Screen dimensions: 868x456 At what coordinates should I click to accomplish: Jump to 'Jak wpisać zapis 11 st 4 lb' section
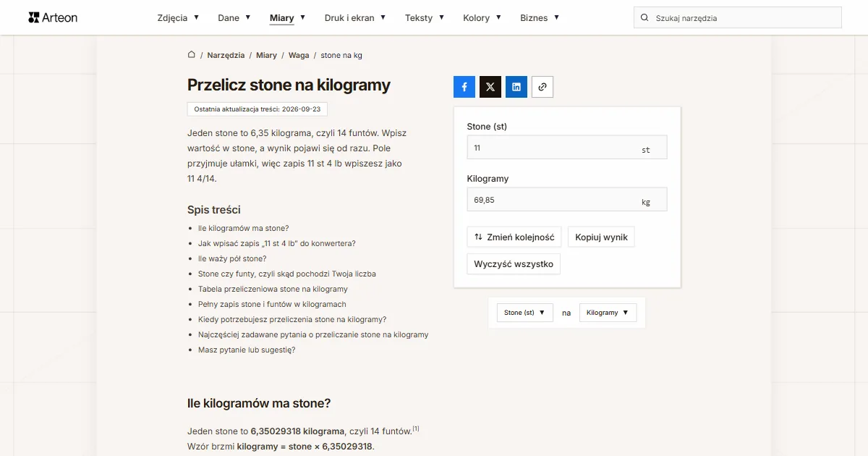point(277,243)
